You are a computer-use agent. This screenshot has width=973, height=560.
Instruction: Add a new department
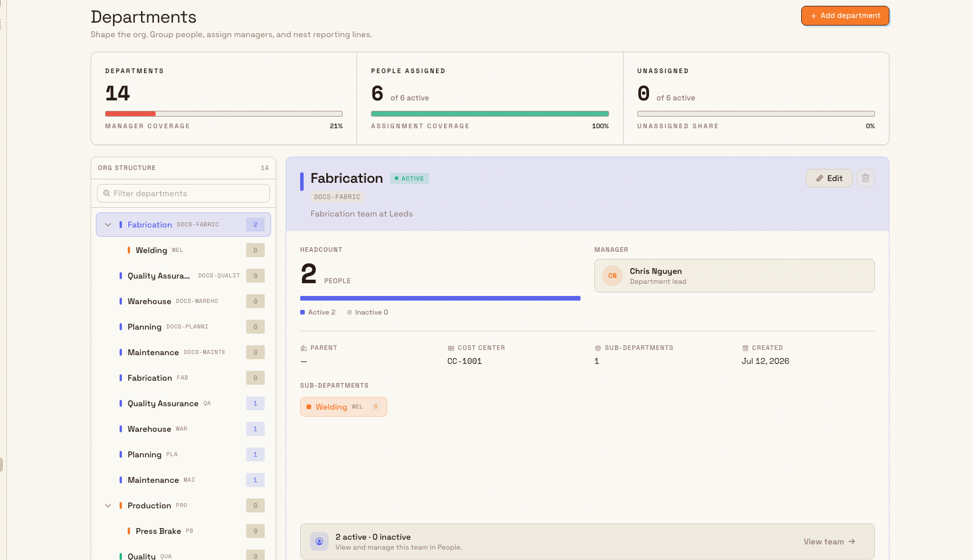[845, 16]
